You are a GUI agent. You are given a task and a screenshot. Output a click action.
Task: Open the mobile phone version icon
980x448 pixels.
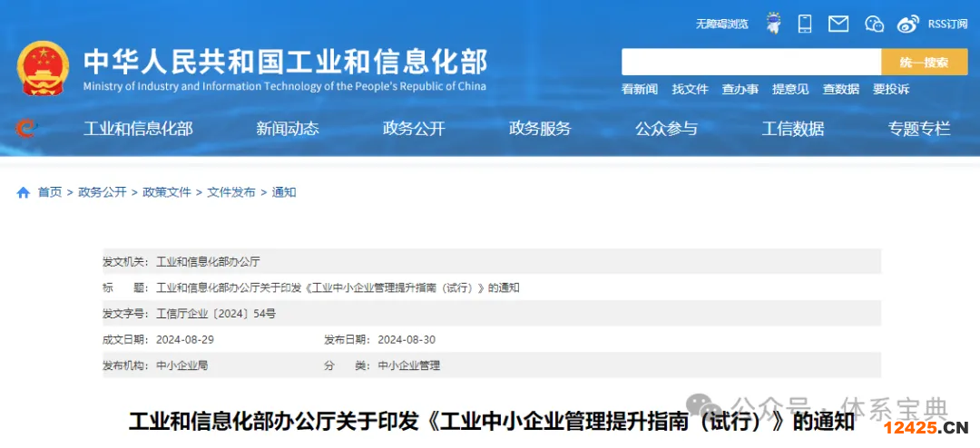(805, 24)
